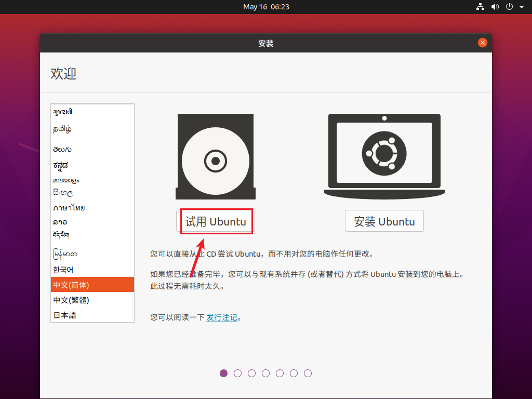The image size is (532, 399).
Task: Open the volume speaker icon
Action: pyautogui.click(x=495, y=7)
